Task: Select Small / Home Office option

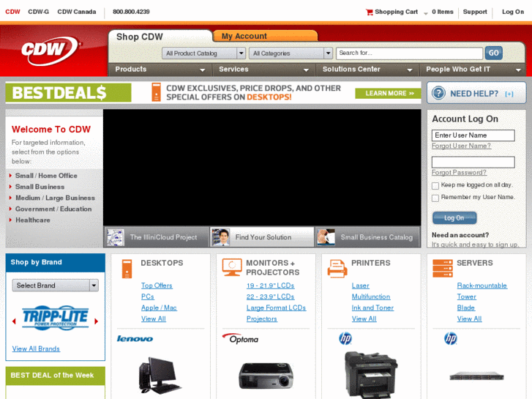Action: [46, 176]
